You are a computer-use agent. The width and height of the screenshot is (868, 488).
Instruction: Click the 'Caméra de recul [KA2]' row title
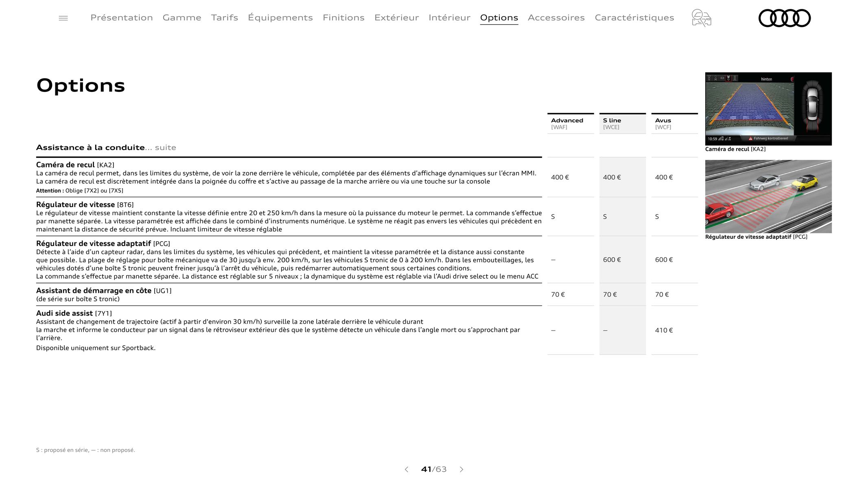tap(75, 165)
